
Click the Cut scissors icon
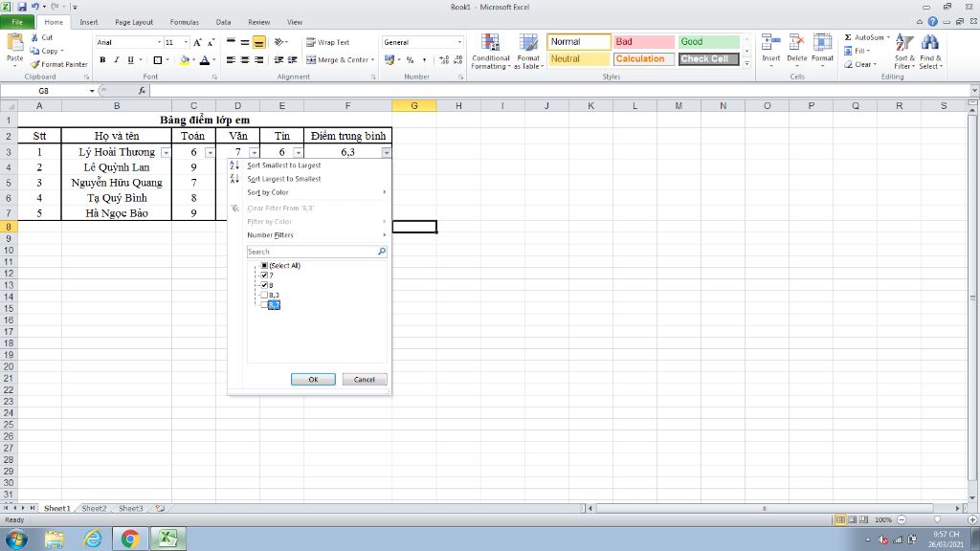(35, 37)
